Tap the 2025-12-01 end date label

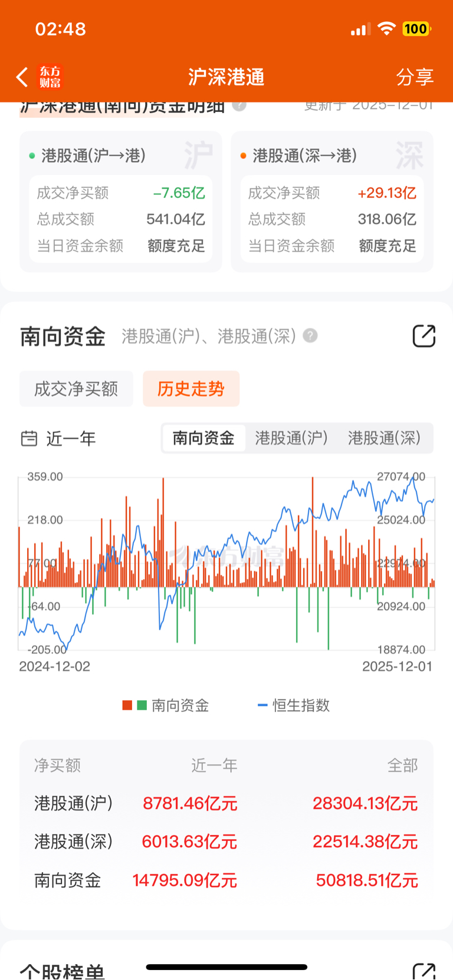point(398,666)
